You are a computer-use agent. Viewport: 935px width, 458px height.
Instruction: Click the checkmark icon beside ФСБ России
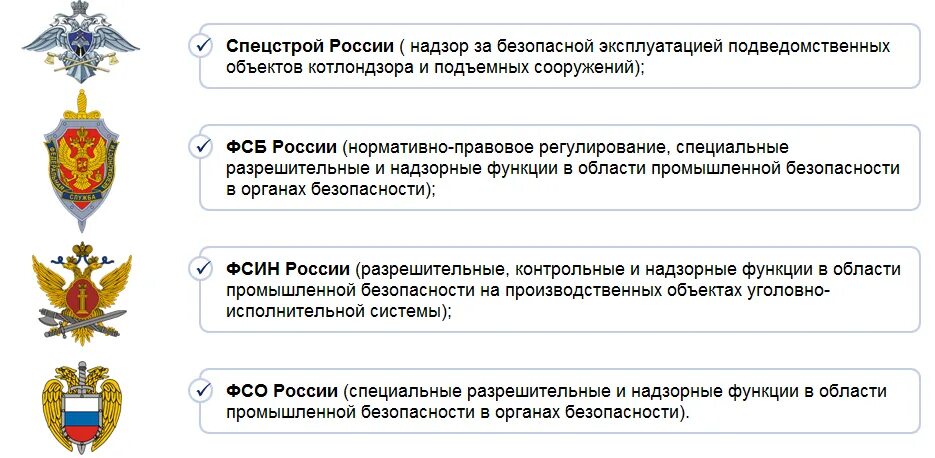point(200,147)
